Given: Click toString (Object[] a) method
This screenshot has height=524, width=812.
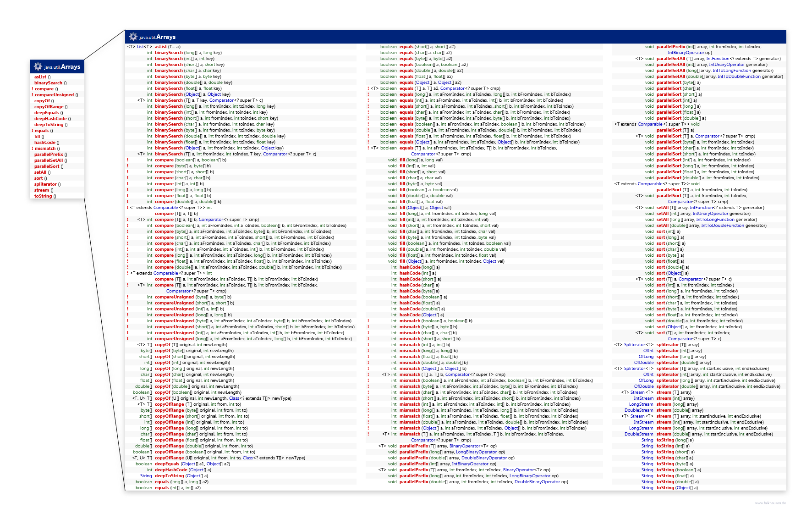Looking at the screenshot, I should [x=677, y=488].
